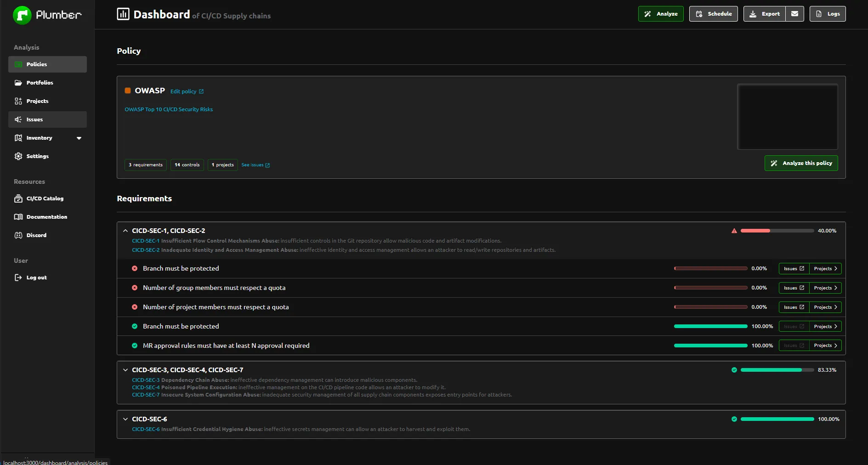Click Edit policy for OWASP

(x=183, y=91)
